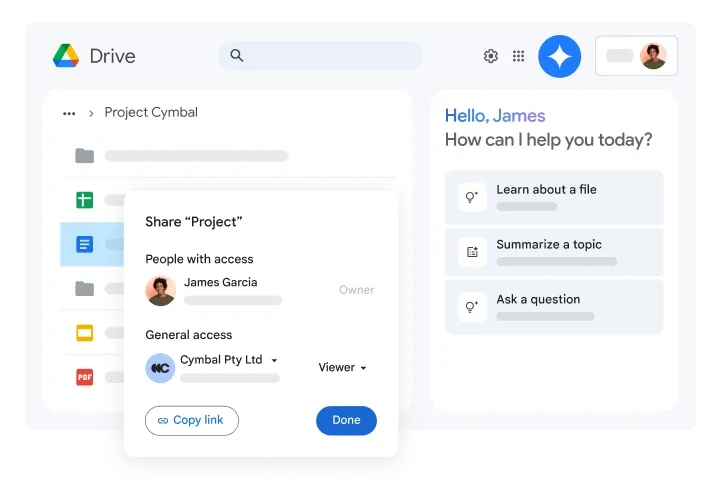Image resolution: width=720 pixels, height=500 pixels.
Task: Click James Garcia's avatar in share dialog
Action: (161, 291)
